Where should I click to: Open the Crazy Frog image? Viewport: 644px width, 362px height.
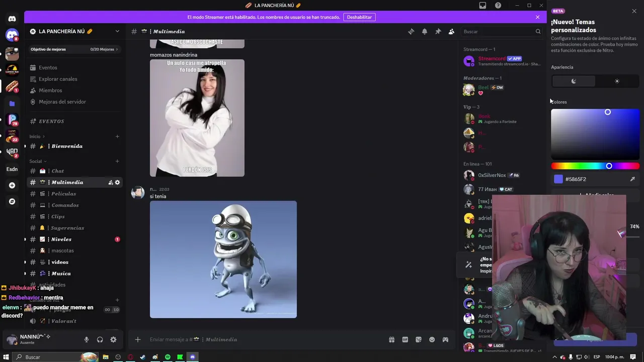click(223, 259)
